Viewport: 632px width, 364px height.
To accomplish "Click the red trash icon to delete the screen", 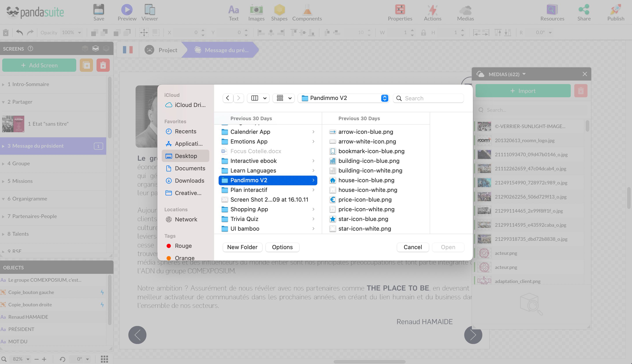I will [x=103, y=65].
